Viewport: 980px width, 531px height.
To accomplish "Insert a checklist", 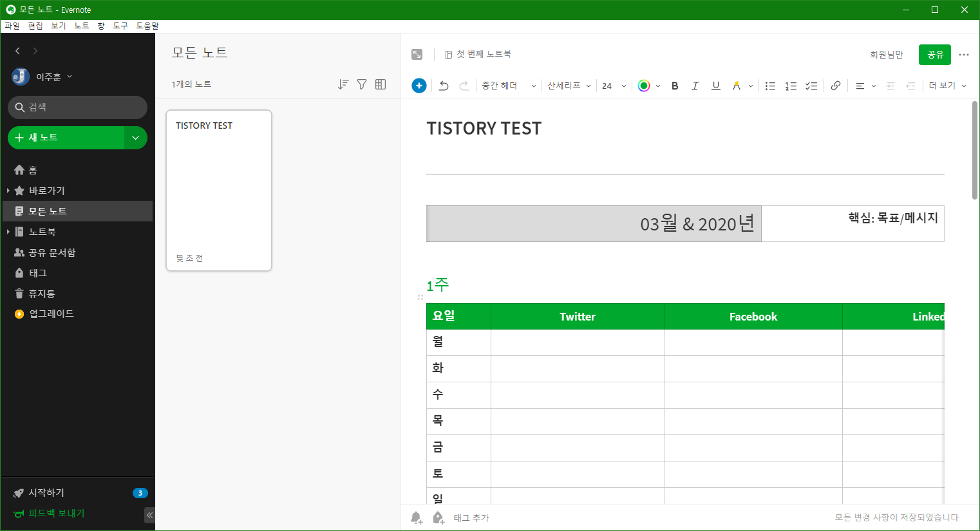I will click(x=811, y=86).
